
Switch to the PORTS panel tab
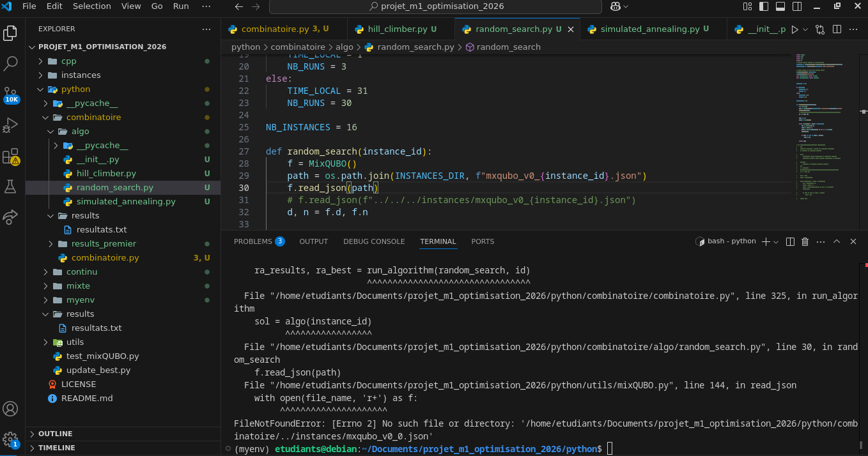[x=483, y=241]
